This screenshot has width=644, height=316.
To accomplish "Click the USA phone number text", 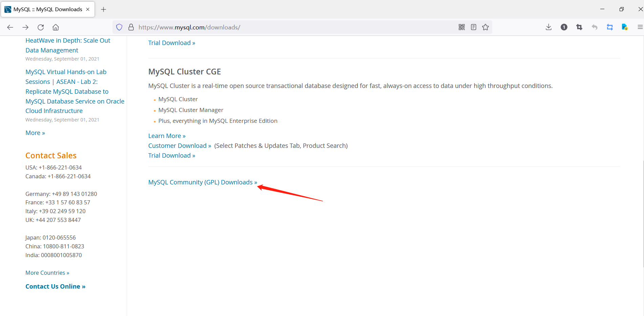I will [x=54, y=168].
